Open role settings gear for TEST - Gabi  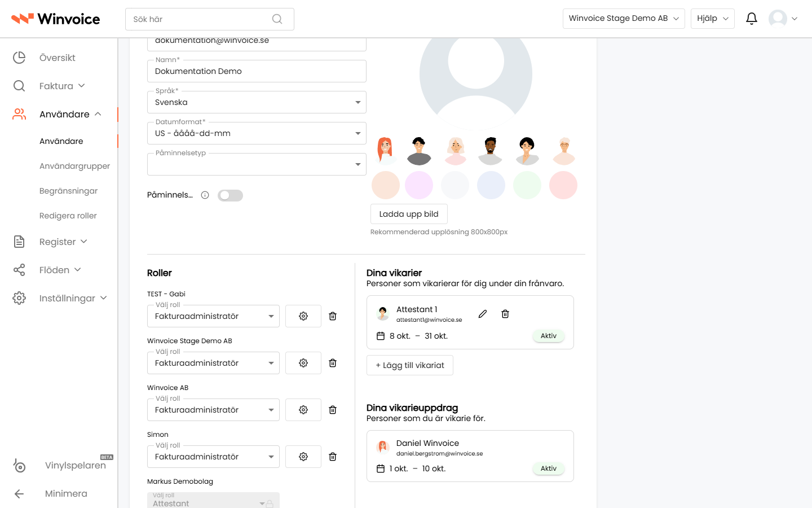point(303,316)
